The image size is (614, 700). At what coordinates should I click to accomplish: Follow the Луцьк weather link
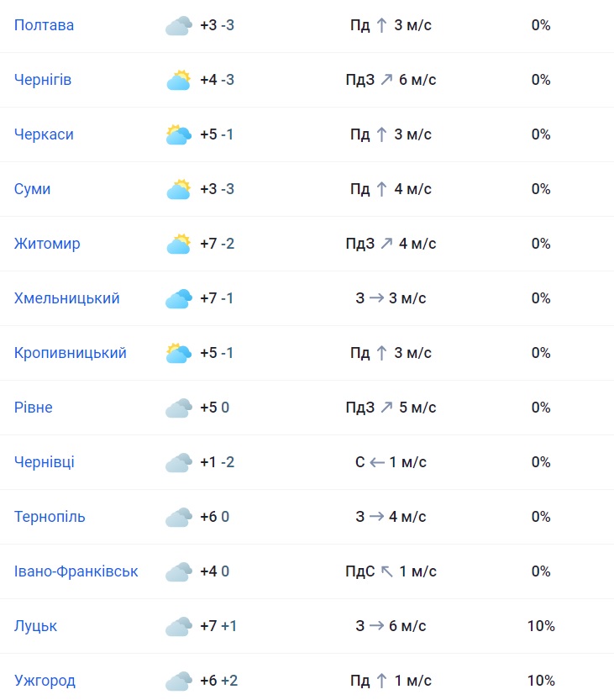(x=35, y=626)
